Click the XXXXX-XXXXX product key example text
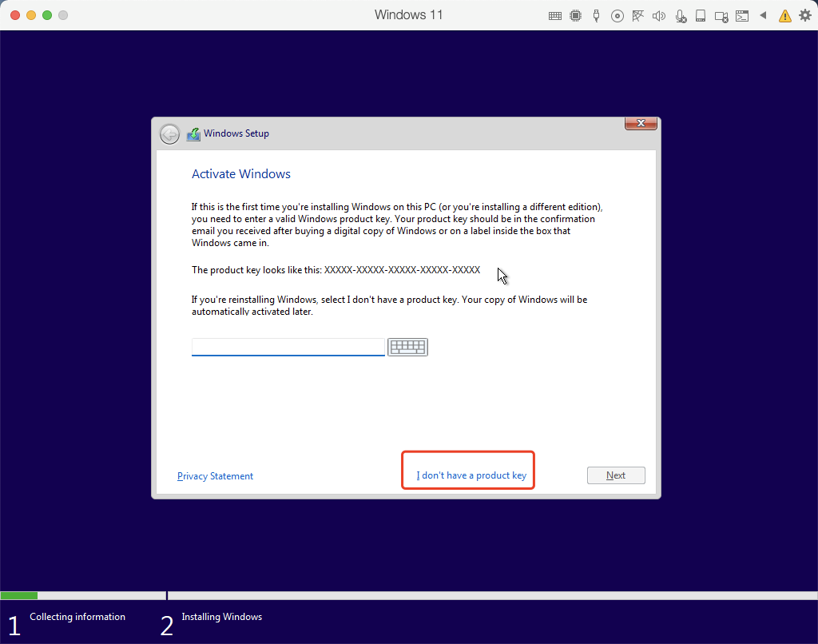The width and height of the screenshot is (818, 644). tap(402, 270)
